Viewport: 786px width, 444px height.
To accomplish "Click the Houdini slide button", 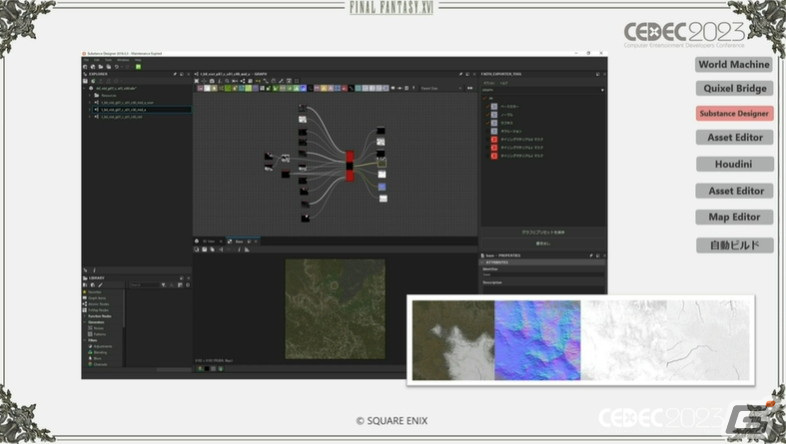I will pyautogui.click(x=734, y=164).
